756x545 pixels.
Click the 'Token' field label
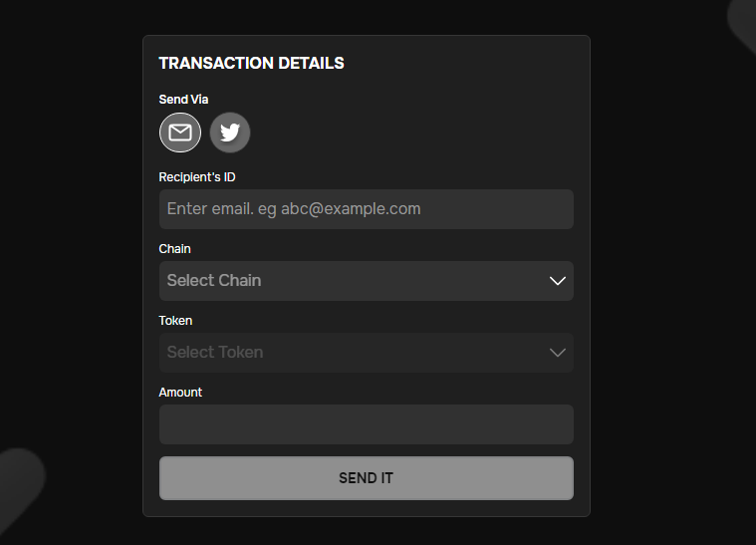175,321
